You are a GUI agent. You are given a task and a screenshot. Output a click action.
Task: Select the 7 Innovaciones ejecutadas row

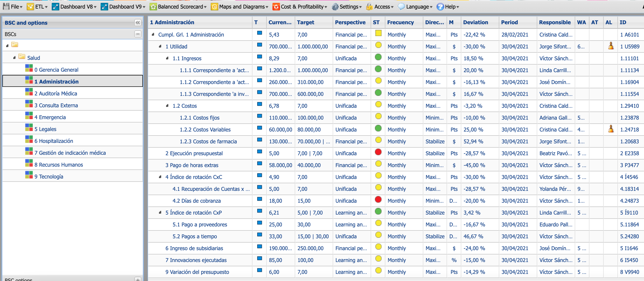196,260
